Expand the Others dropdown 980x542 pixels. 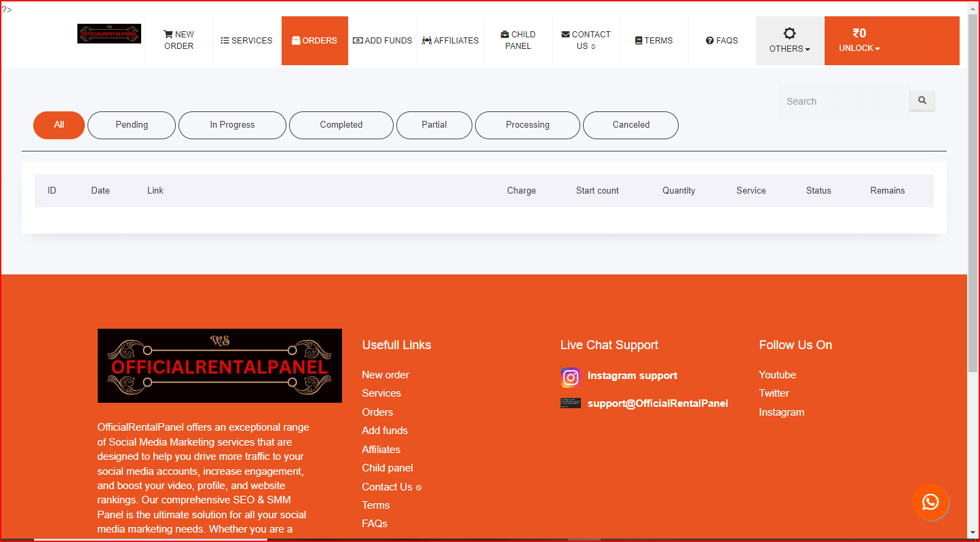pyautogui.click(x=789, y=49)
